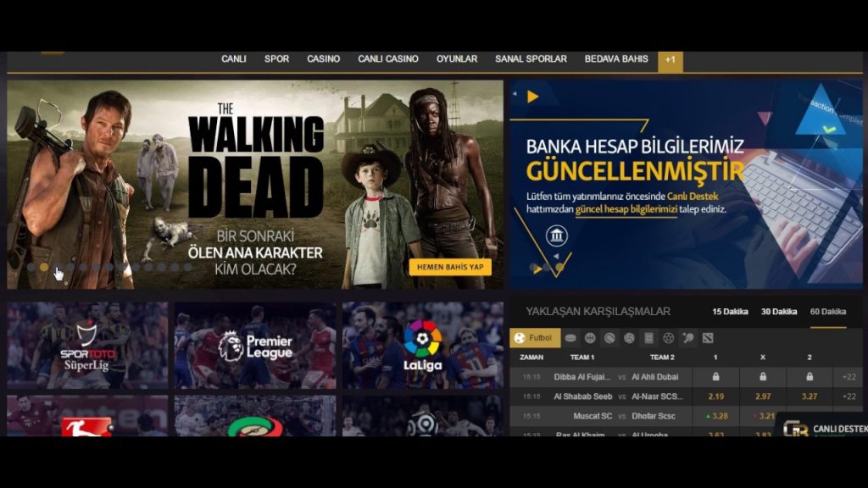The width and height of the screenshot is (868, 488).
Task: Select the table tennis paddle icon
Action: point(688,338)
